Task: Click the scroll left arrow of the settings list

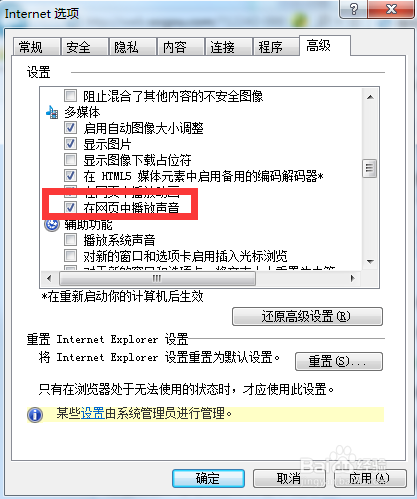Action: [x=49, y=278]
